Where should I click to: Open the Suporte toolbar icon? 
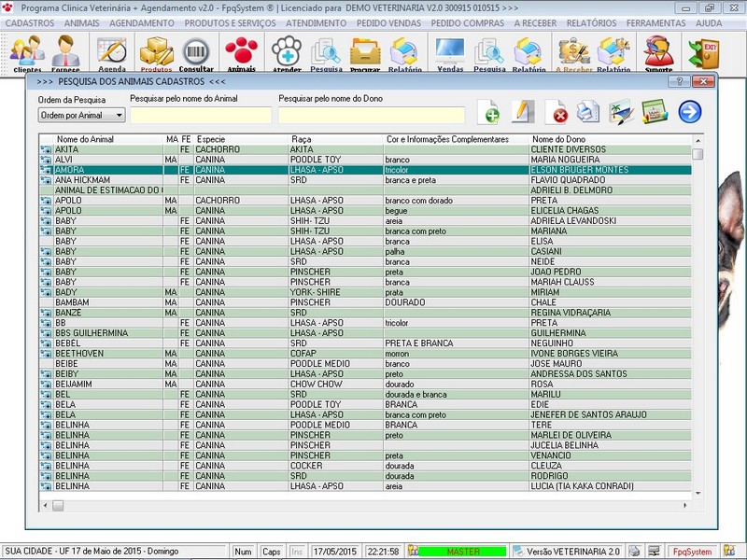click(658, 52)
